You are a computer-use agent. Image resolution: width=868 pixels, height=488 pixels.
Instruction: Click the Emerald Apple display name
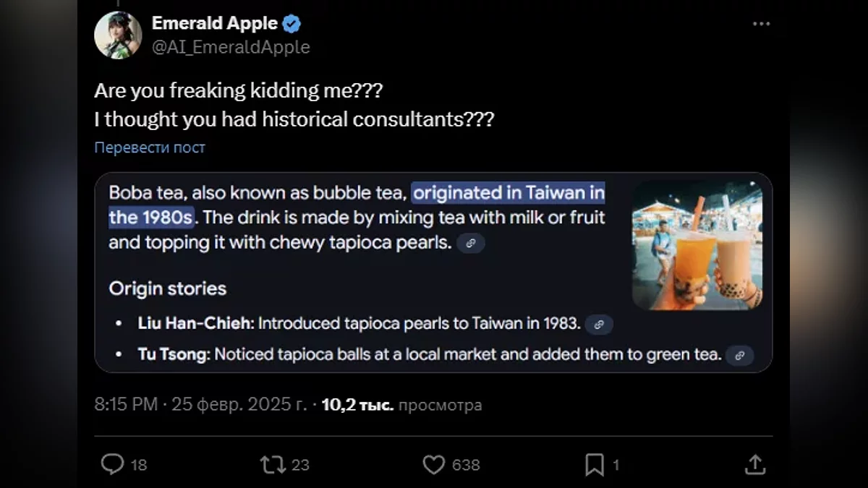coord(215,23)
